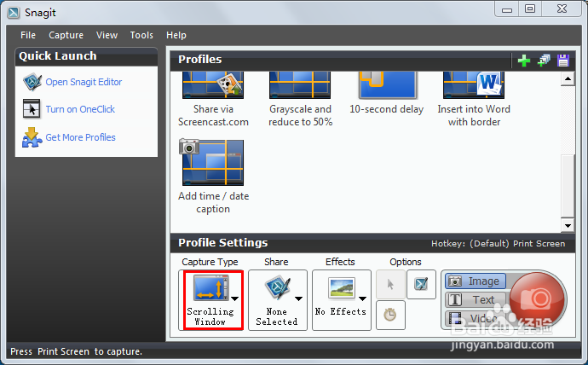
Task: Click the OneClick cursor icon
Action: click(32, 109)
